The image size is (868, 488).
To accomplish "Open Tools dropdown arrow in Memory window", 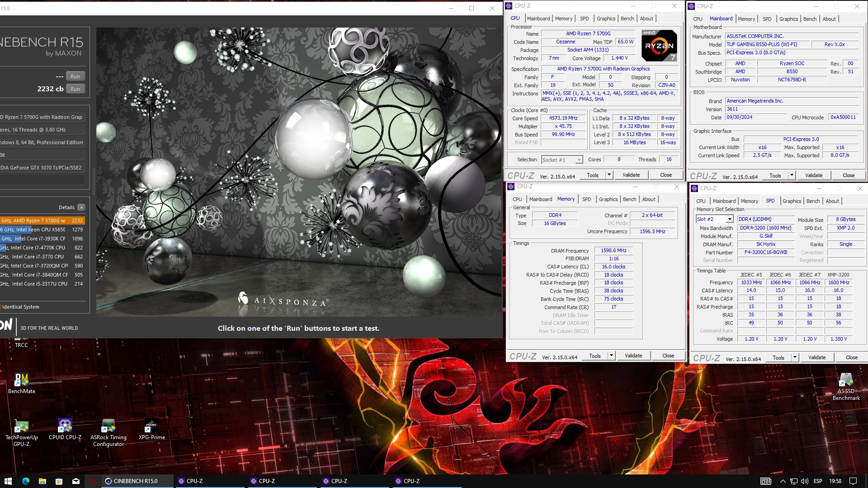I will (611, 356).
